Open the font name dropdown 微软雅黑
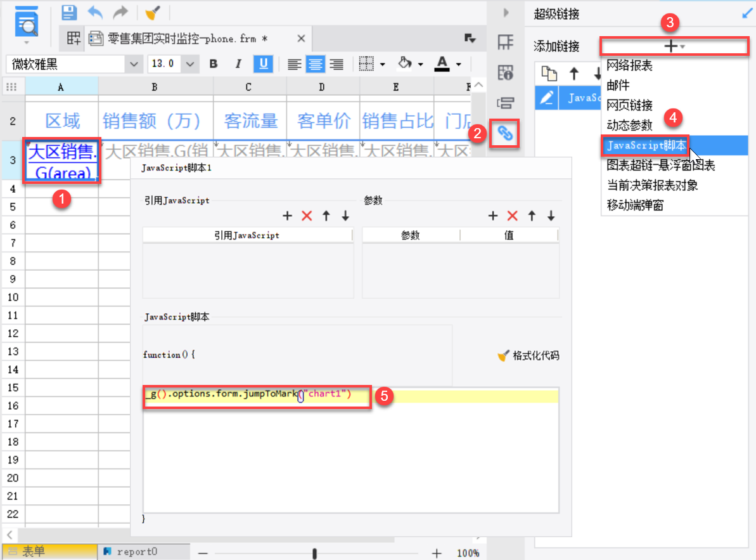Screen dimensions: 756x560 (x=134, y=63)
